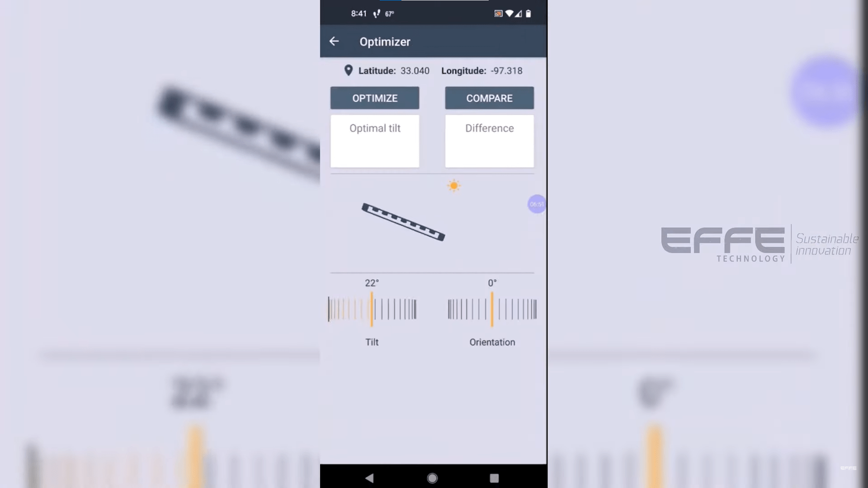This screenshot has height=488, width=868.
Task: Click the back arrow navigation icon
Action: (335, 42)
